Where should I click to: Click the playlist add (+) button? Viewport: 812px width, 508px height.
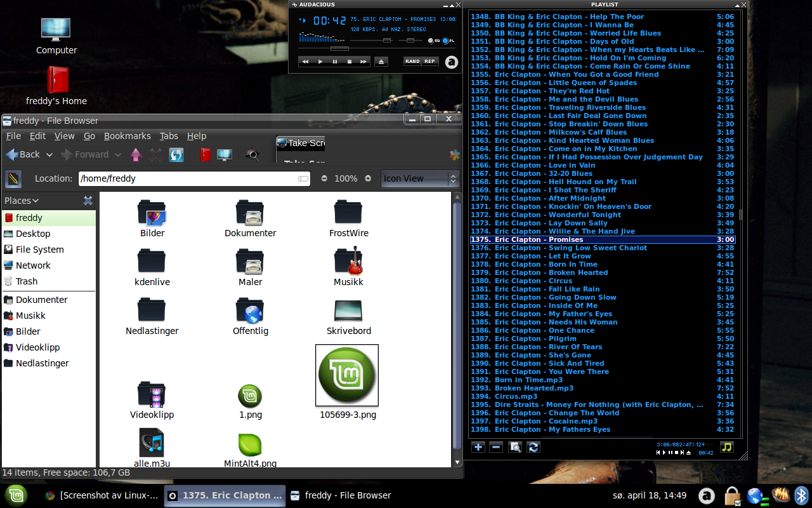478,447
